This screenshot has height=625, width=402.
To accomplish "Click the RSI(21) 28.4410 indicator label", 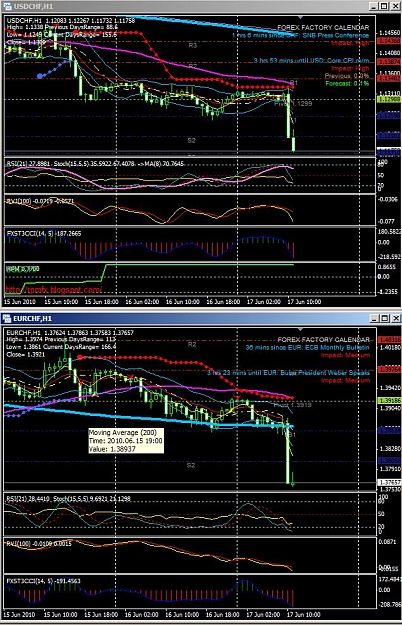I will 28,499.
